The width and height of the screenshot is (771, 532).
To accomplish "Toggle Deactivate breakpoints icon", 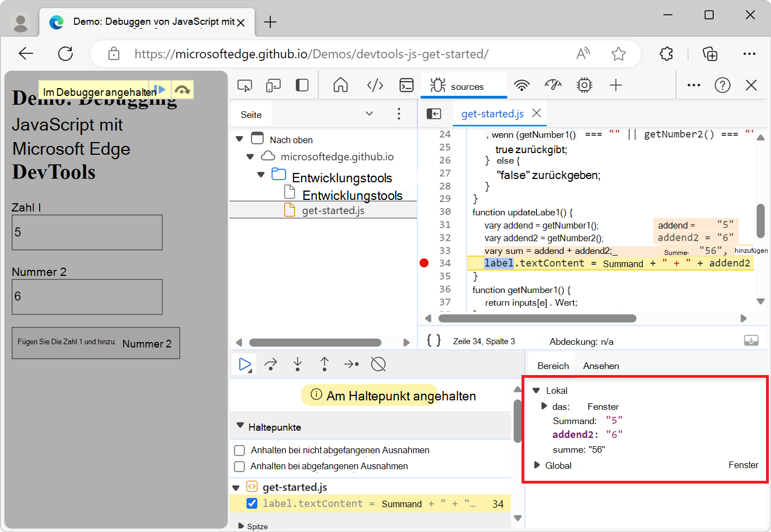I will [x=378, y=364].
